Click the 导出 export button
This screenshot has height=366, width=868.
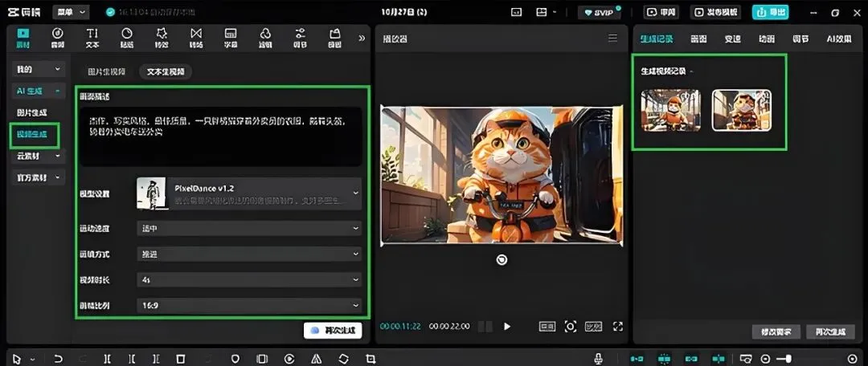pos(770,11)
